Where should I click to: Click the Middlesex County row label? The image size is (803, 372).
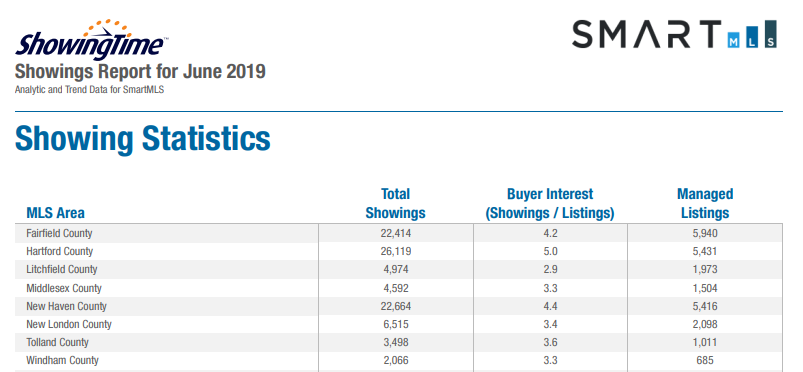(x=64, y=288)
